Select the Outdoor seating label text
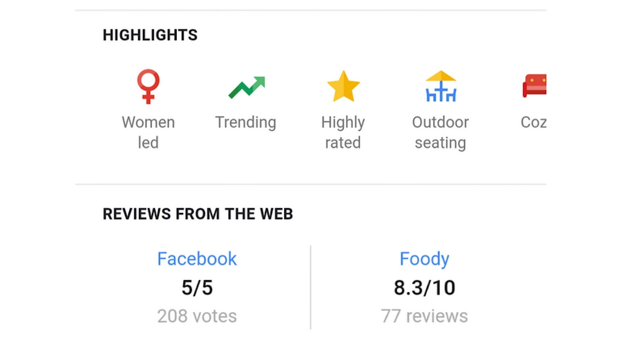 pyautogui.click(x=440, y=132)
